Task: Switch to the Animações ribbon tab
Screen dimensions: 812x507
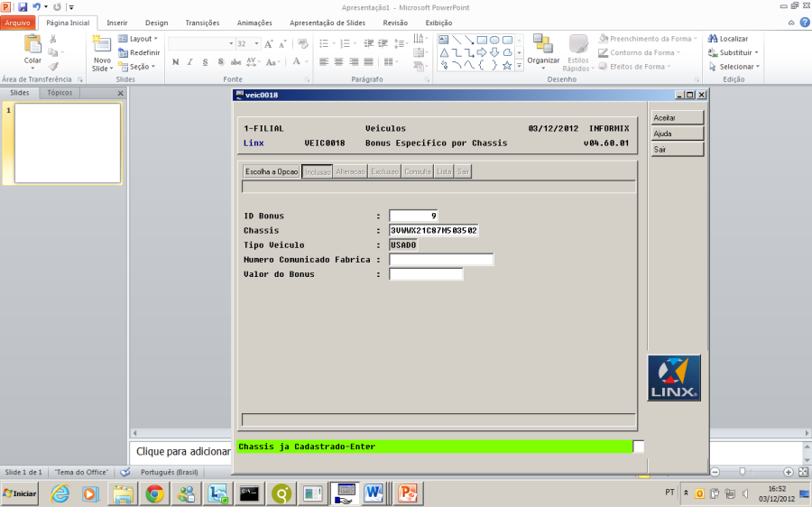Action: coord(254,23)
